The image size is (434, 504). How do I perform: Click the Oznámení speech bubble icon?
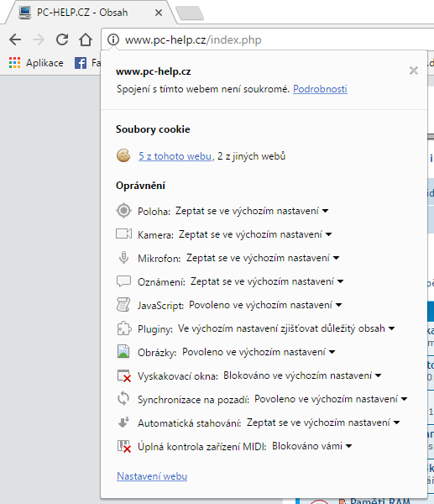click(123, 281)
